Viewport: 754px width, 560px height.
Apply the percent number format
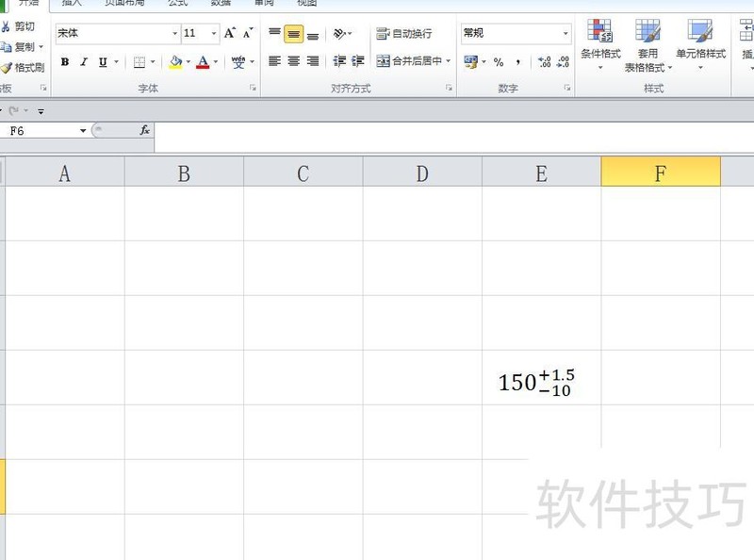tap(499, 60)
